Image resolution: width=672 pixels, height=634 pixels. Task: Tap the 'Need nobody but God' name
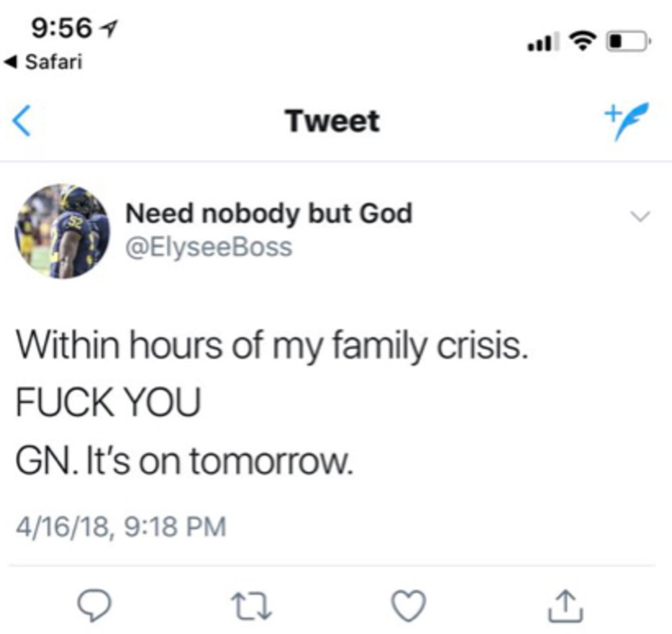click(x=268, y=213)
